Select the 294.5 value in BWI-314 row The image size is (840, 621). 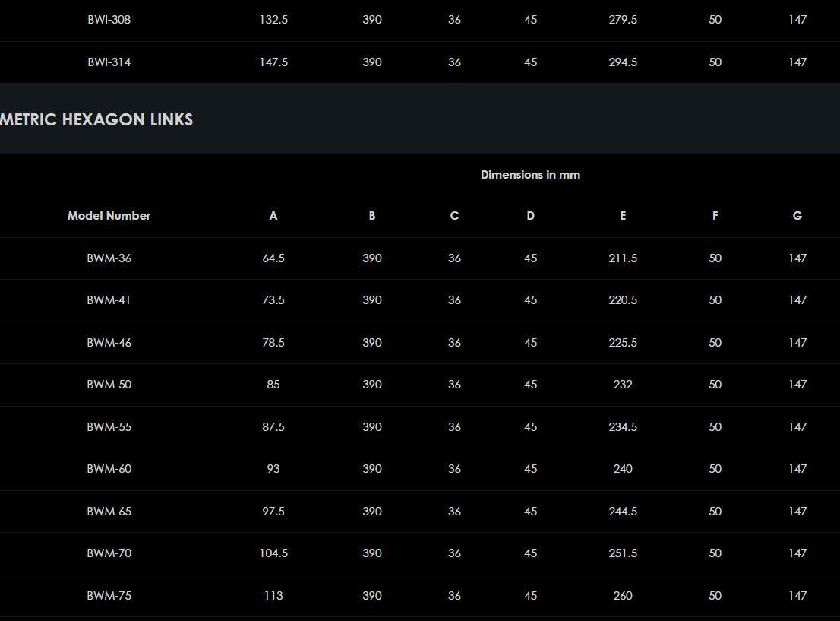(623, 62)
